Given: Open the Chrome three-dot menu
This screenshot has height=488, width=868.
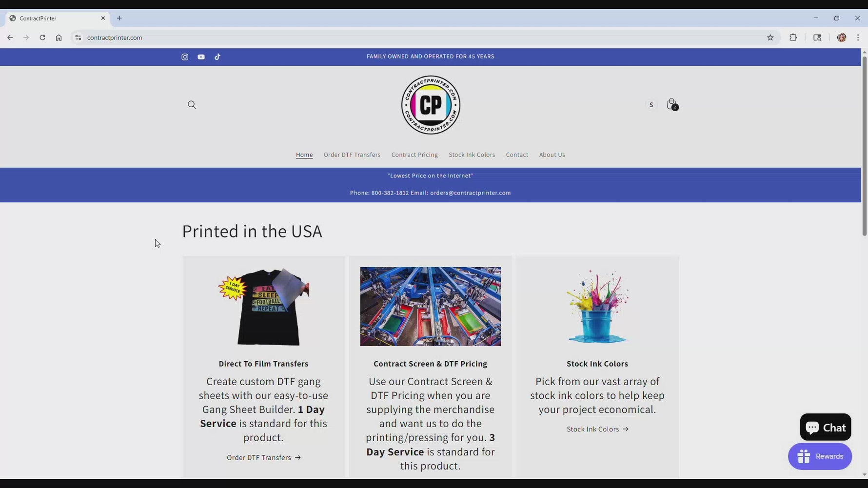Looking at the screenshot, I should pos(858,38).
